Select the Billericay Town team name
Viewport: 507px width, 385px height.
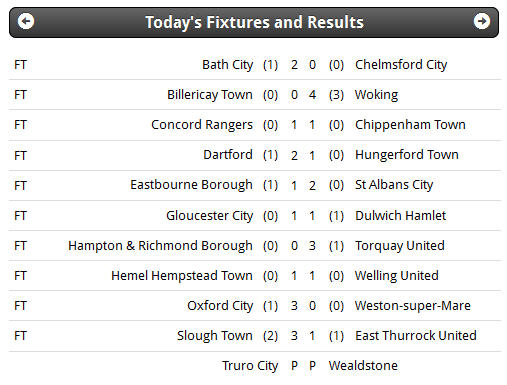tap(210, 95)
